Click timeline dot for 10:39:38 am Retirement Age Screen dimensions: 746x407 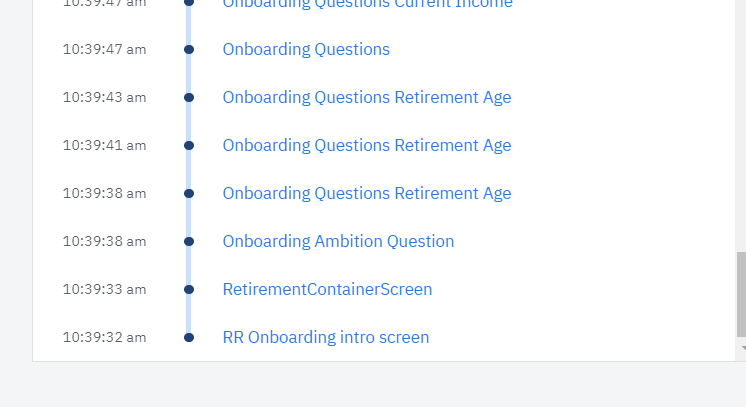[x=189, y=193]
